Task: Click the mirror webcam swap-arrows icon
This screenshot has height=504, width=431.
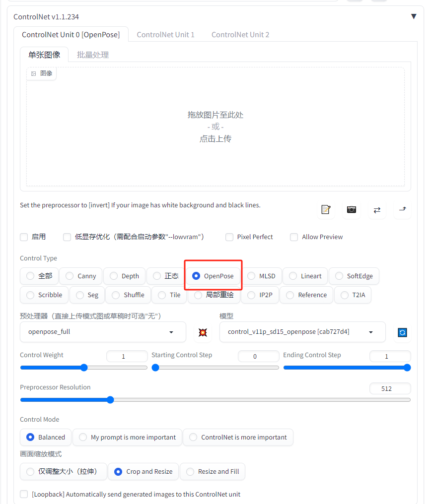Action: point(377,210)
